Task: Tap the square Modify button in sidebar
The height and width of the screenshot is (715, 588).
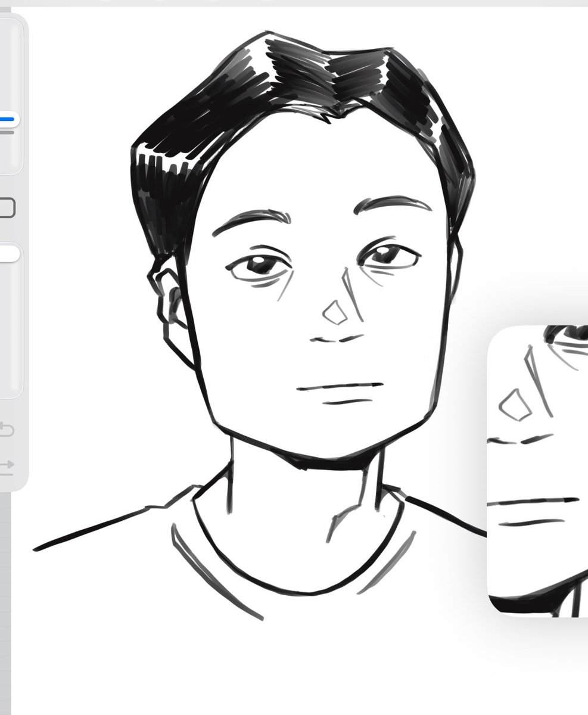Action: click(x=7, y=208)
